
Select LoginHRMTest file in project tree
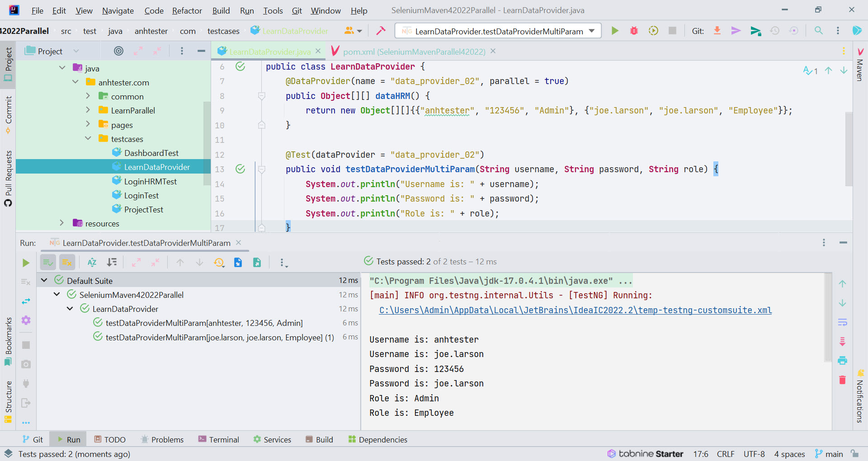(x=150, y=181)
